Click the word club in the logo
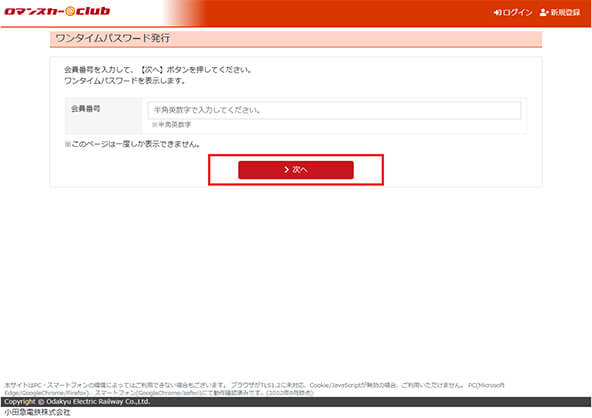The image size is (592, 418). click(x=93, y=11)
